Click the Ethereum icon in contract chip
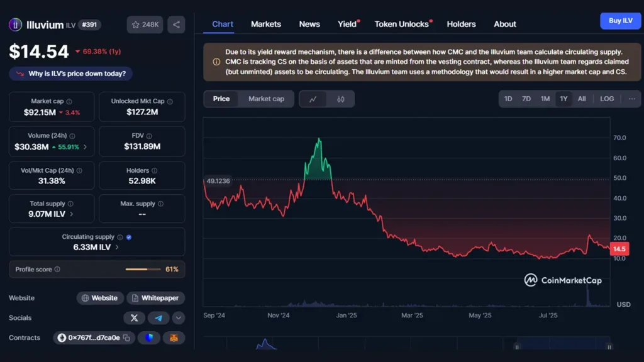This screenshot has height=362, width=644. click(x=62, y=337)
